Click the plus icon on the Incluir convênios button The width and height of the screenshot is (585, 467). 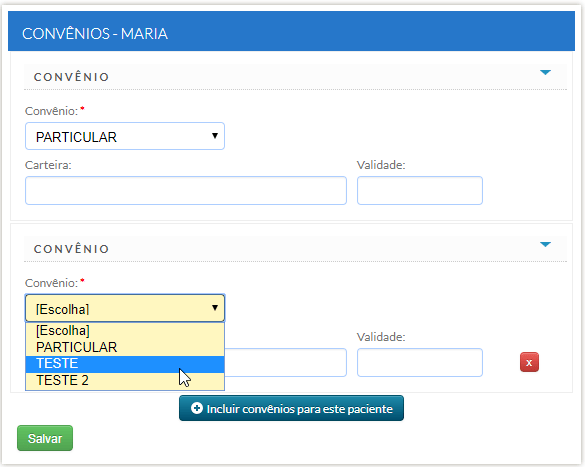(x=197, y=408)
